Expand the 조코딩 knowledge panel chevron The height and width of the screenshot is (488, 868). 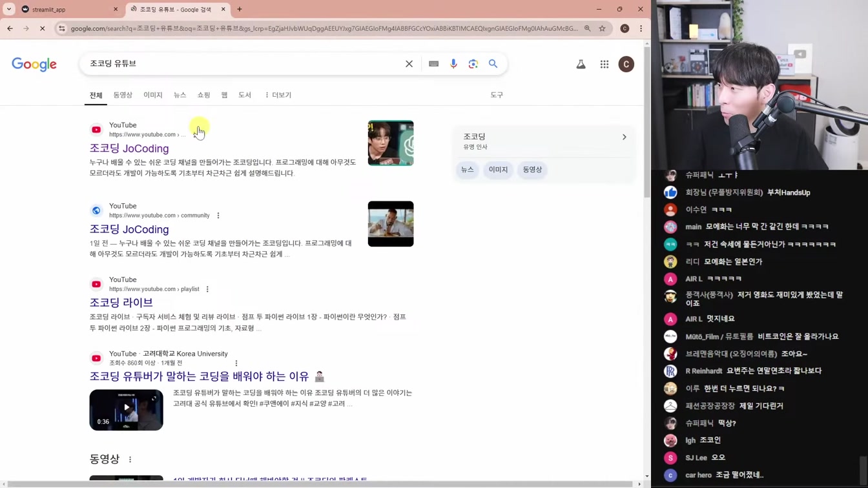(x=624, y=137)
